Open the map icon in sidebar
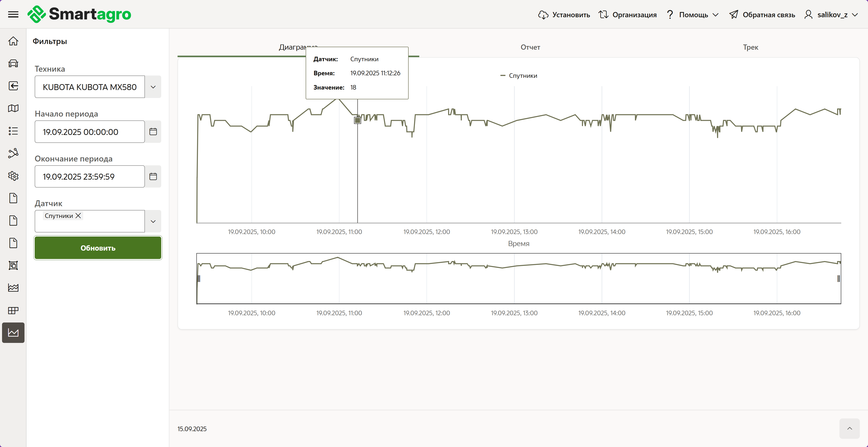The image size is (868, 447). point(13,108)
